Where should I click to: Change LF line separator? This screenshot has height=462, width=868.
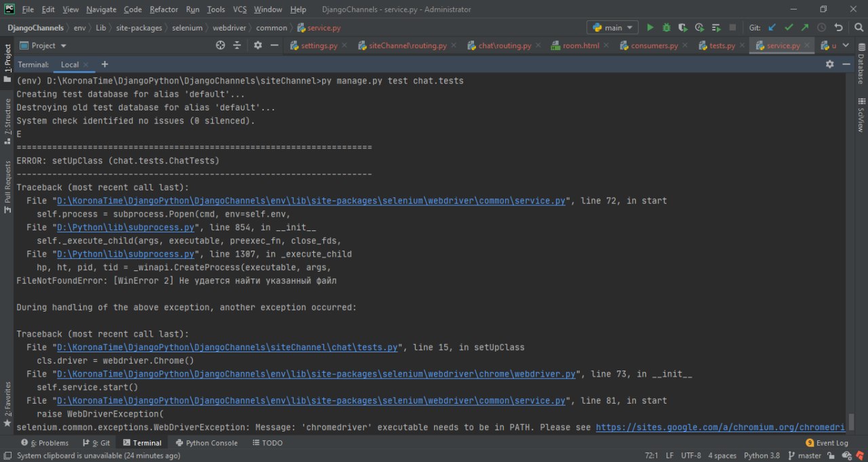click(669, 455)
